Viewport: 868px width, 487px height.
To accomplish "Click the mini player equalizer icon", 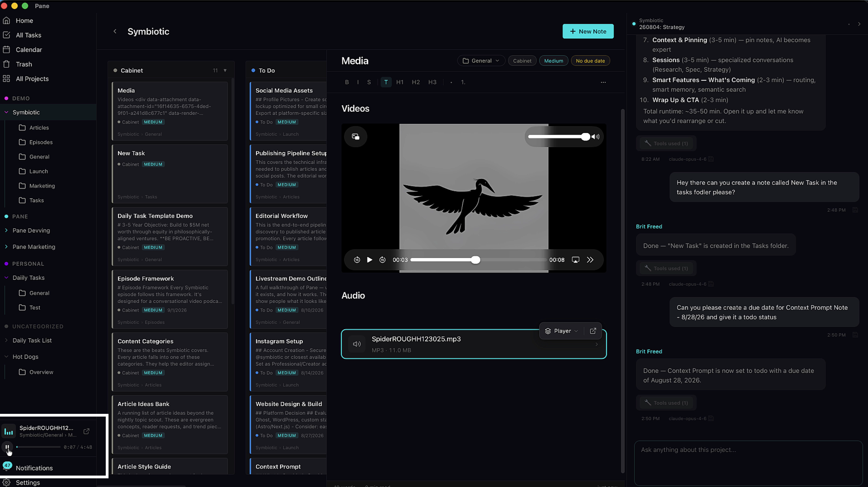I will pos(9,431).
